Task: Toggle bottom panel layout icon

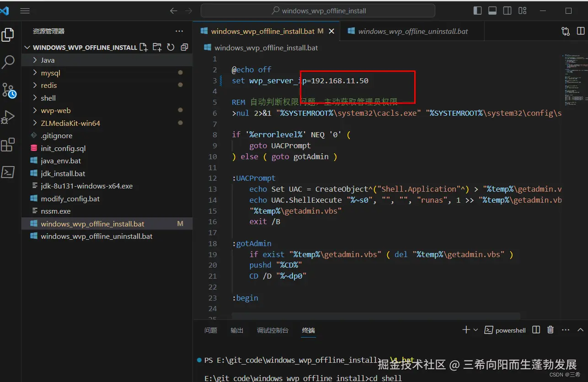Action: (x=492, y=11)
